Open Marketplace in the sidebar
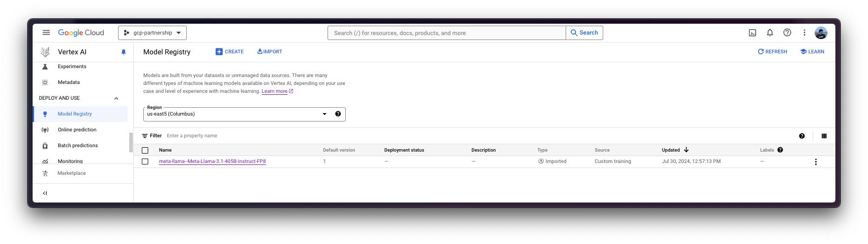 [x=72, y=173]
